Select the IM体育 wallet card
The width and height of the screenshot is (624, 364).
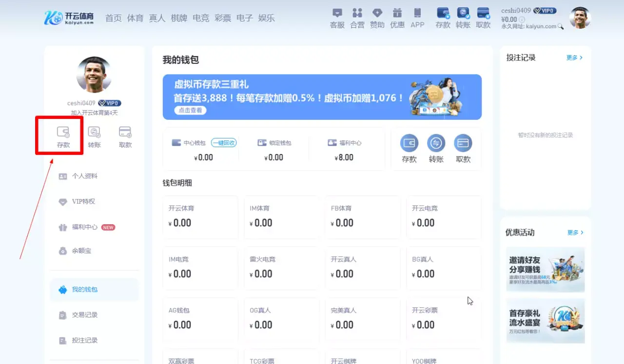(281, 217)
